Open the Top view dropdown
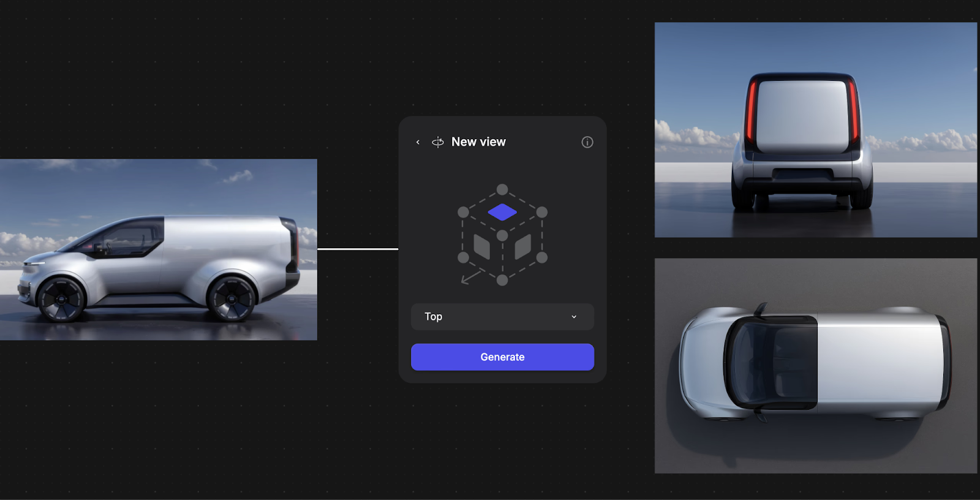Image resolution: width=980 pixels, height=500 pixels. click(502, 317)
